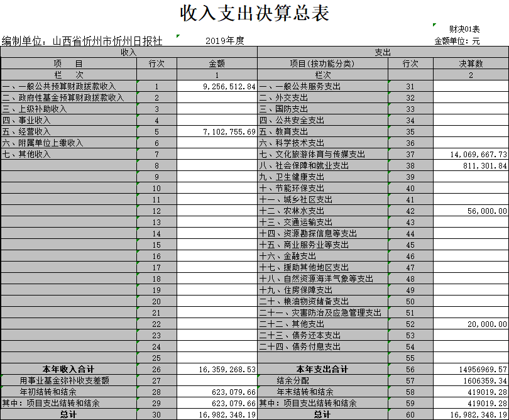Click the 金额单位：元 cell

(457, 41)
